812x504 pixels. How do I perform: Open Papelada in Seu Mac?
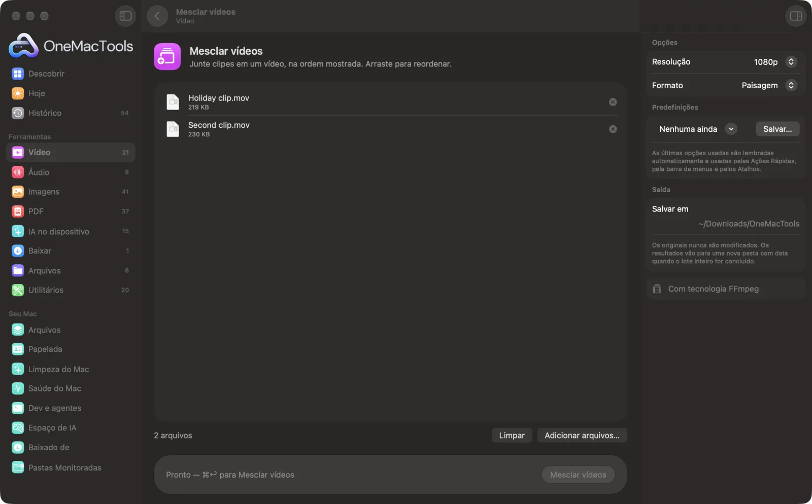point(71,349)
